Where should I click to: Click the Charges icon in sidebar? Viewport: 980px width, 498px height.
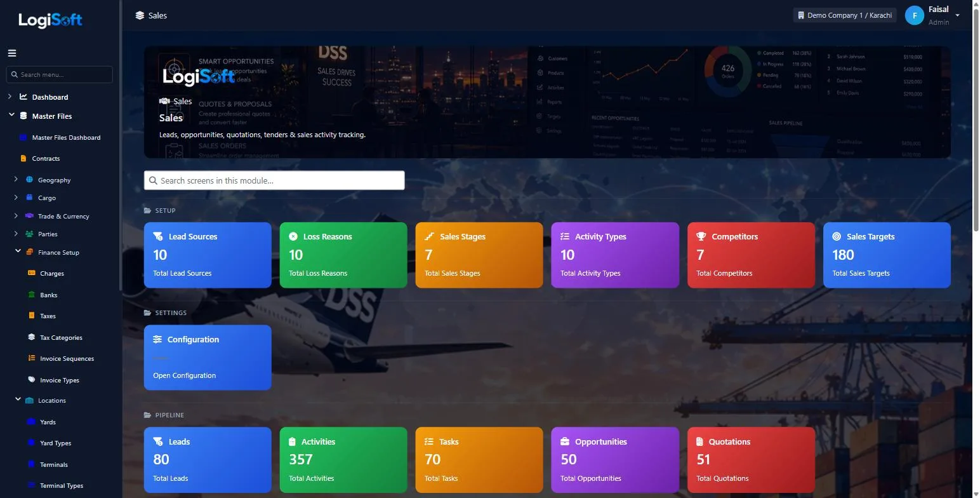click(x=32, y=273)
